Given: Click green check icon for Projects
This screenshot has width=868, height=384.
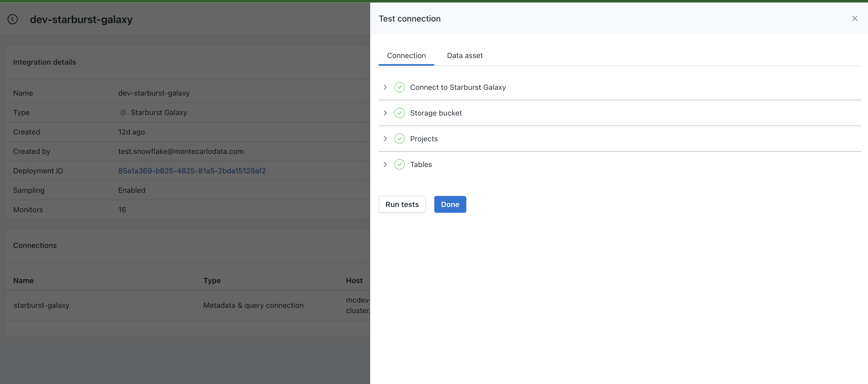Looking at the screenshot, I should (399, 139).
